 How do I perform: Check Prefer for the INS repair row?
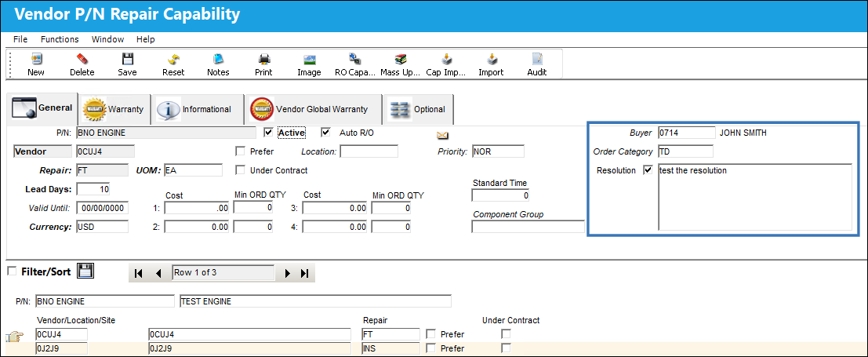(430, 348)
